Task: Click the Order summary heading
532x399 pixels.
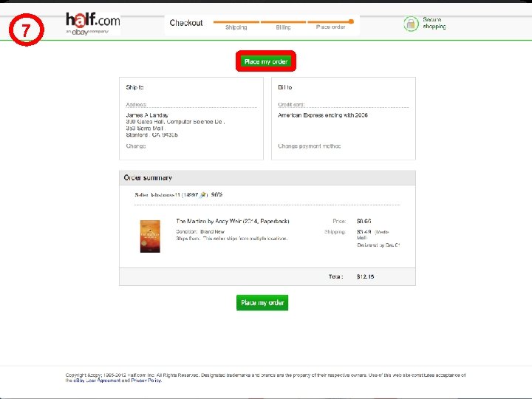Action: (x=148, y=178)
